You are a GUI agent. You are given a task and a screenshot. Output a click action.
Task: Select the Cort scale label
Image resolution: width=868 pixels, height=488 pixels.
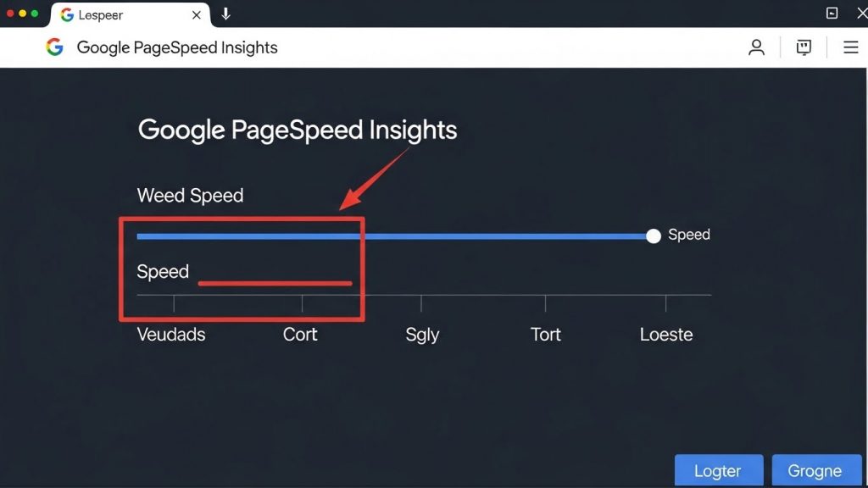point(300,334)
